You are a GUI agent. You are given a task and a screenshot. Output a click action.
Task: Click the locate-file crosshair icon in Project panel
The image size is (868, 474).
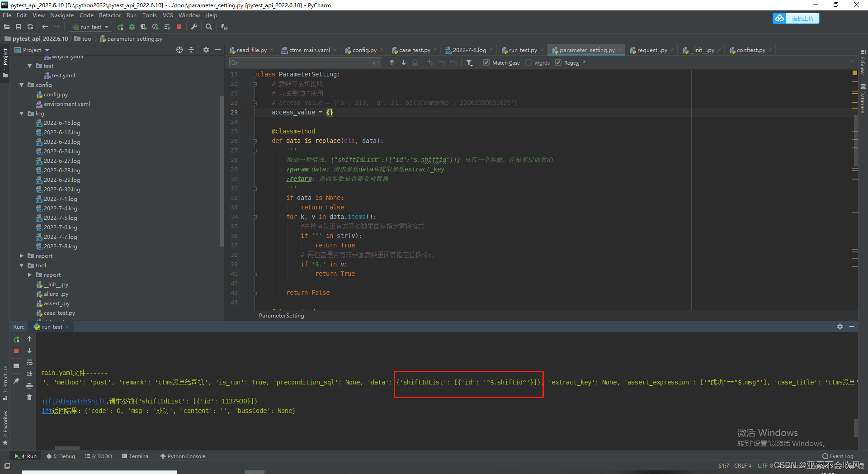(x=179, y=50)
